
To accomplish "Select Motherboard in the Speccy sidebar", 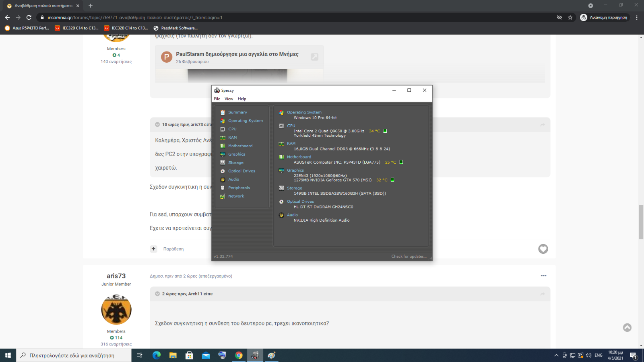I will 240,146.
